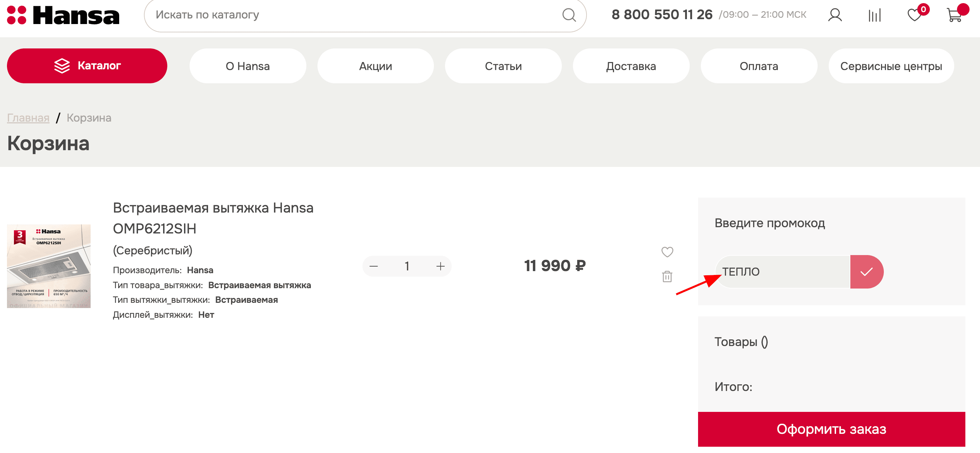The width and height of the screenshot is (980, 453).
Task: Click the search magnifier icon
Action: click(x=569, y=15)
